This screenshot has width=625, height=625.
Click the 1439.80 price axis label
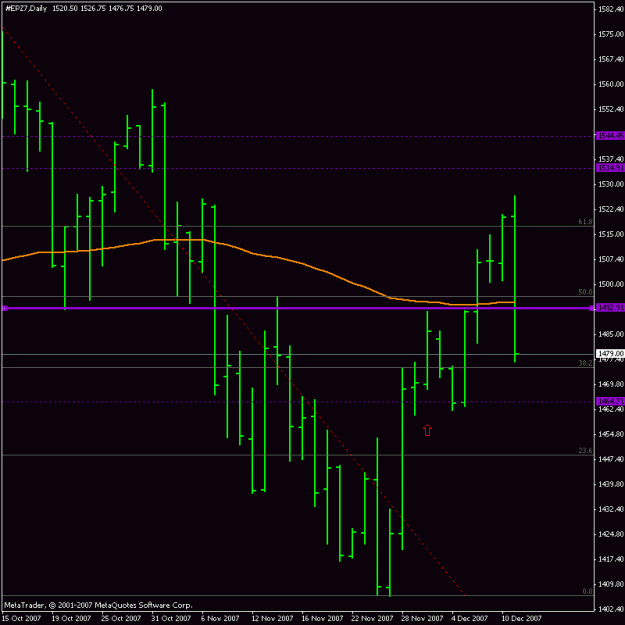click(611, 484)
